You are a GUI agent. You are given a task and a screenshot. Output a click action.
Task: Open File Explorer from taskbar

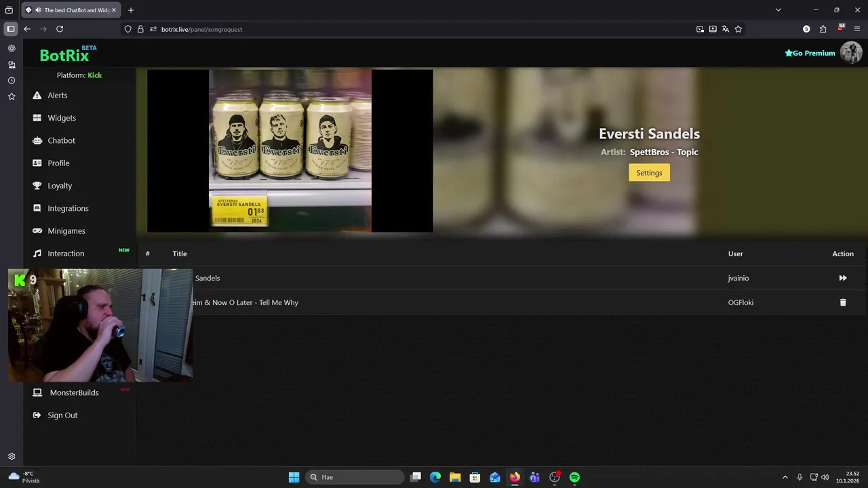point(455,477)
